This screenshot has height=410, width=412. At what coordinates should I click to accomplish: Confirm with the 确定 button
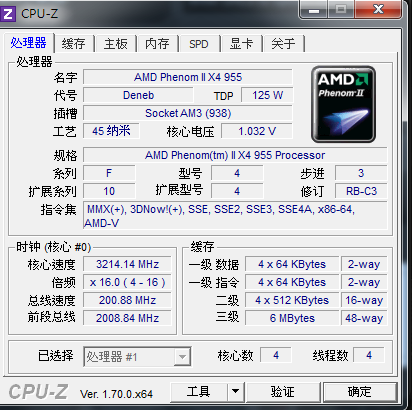point(360,392)
